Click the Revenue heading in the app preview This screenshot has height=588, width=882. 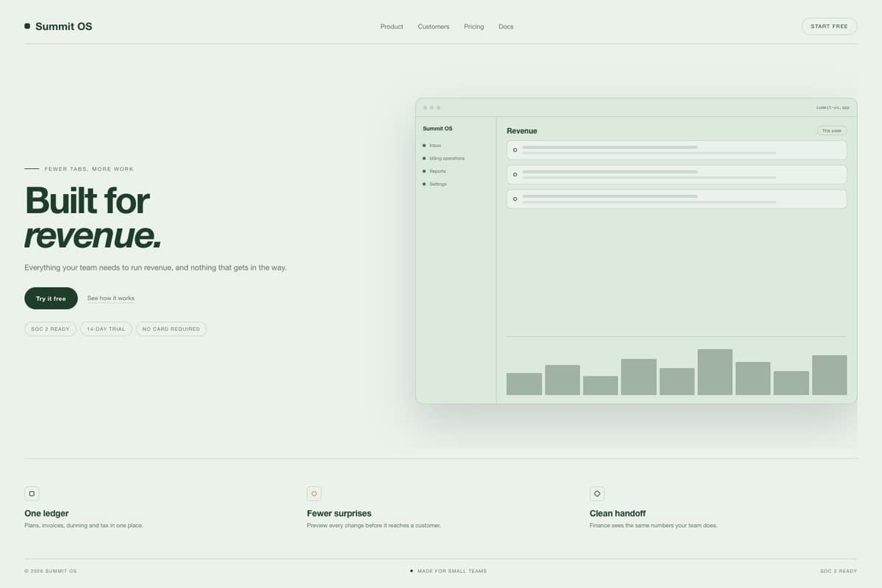(522, 131)
